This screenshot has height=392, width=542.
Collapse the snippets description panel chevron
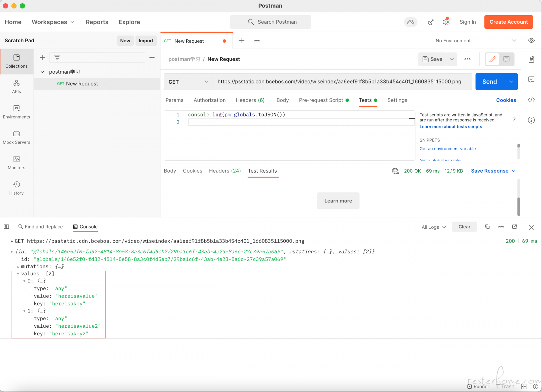tap(514, 119)
